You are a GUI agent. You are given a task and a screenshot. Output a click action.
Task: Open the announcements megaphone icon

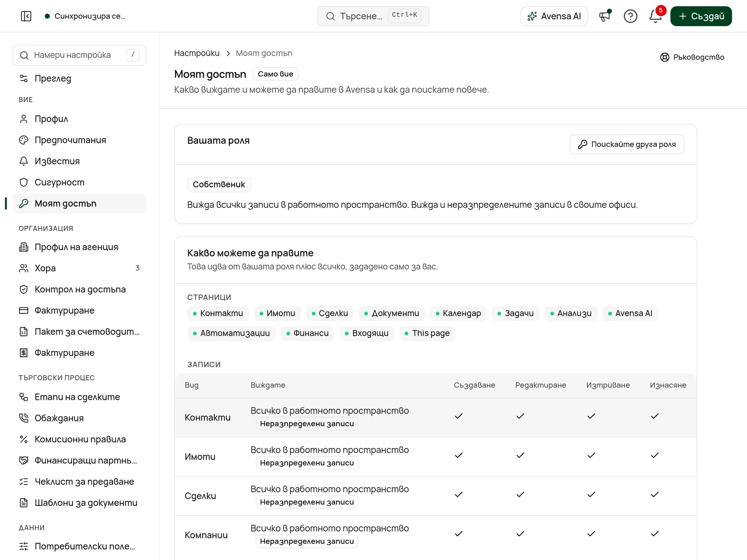[x=605, y=16]
